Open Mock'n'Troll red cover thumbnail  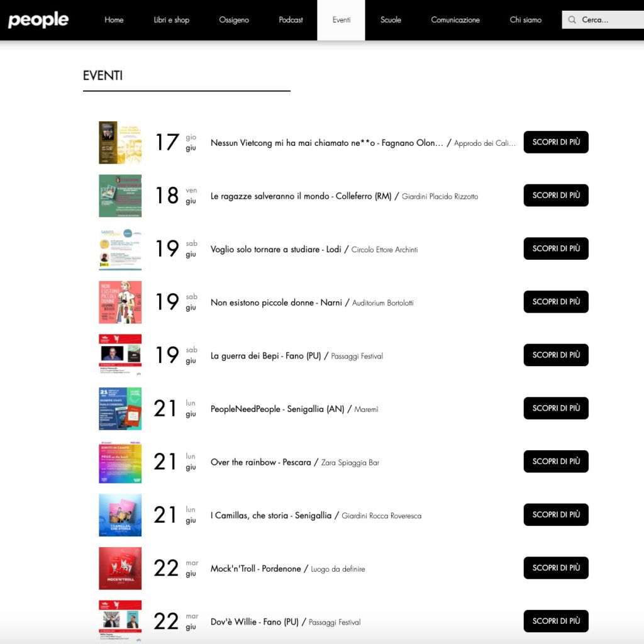[x=120, y=569]
